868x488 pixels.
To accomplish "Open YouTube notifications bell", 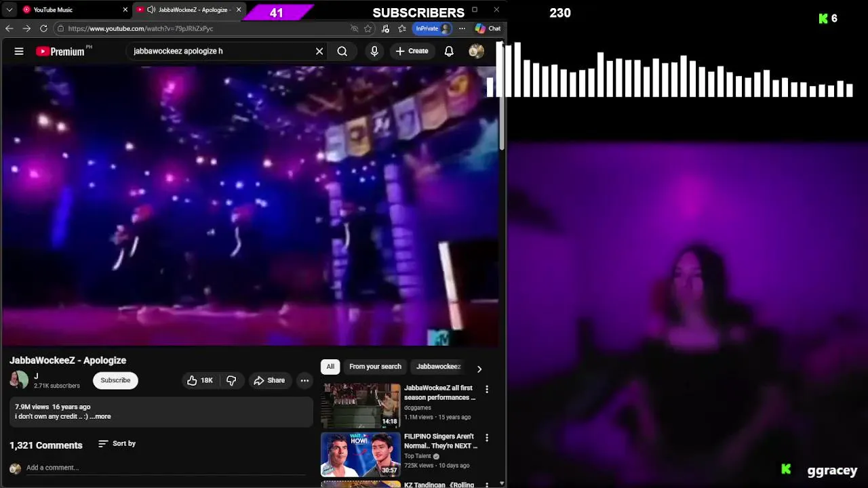I will (449, 51).
